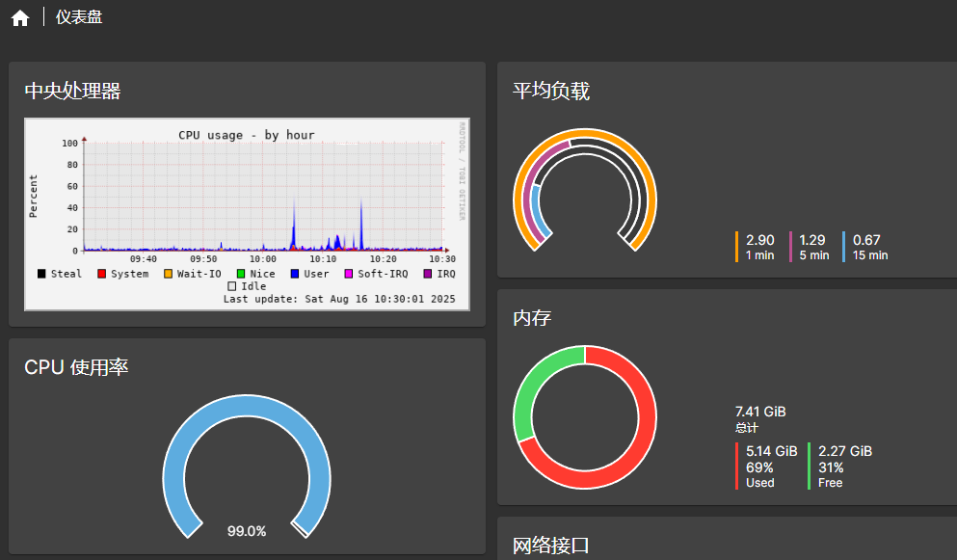Image resolution: width=957 pixels, height=560 pixels.
Task: Click the IRQ purple legend swatch
Action: coord(428,274)
